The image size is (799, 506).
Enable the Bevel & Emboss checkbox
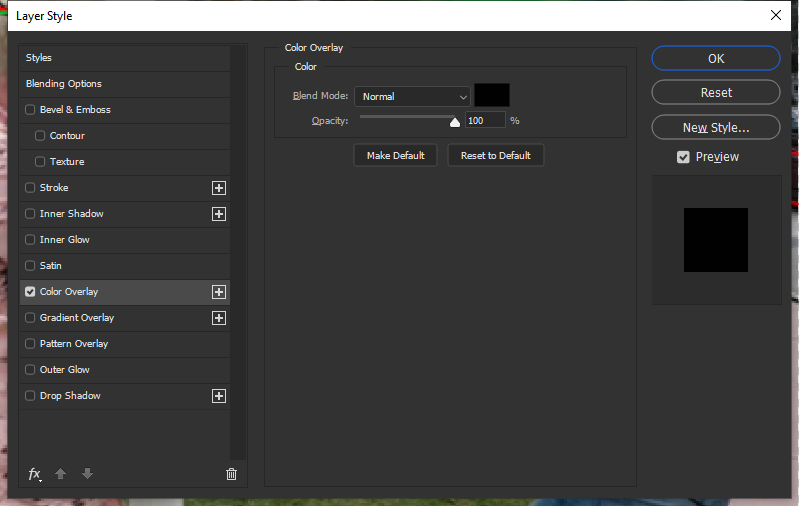30,110
